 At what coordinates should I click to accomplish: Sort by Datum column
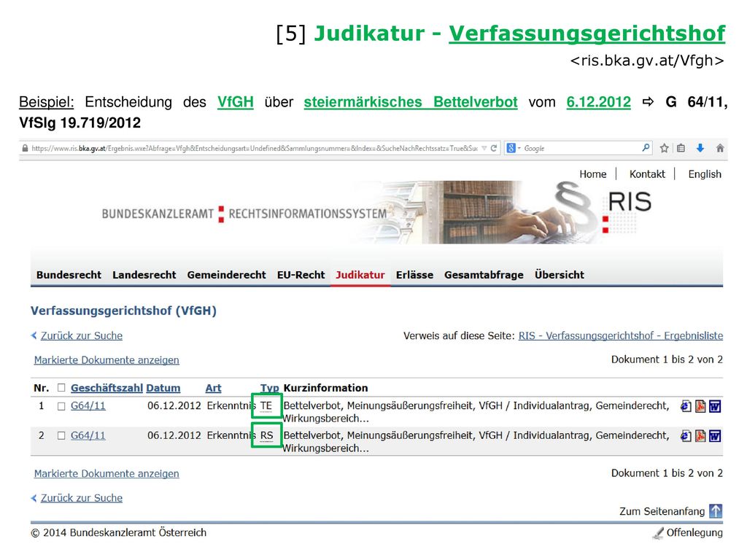[x=163, y=388]
